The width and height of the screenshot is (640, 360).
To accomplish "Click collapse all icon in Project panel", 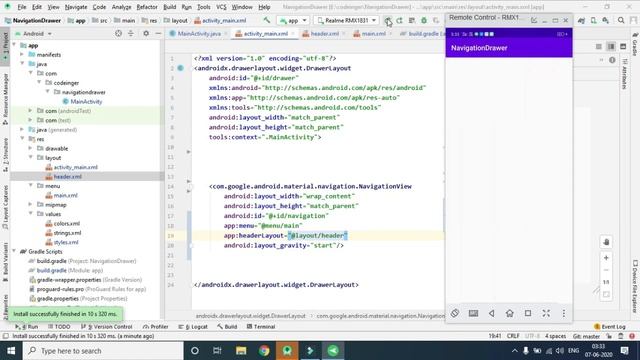I will click(131, 33).
